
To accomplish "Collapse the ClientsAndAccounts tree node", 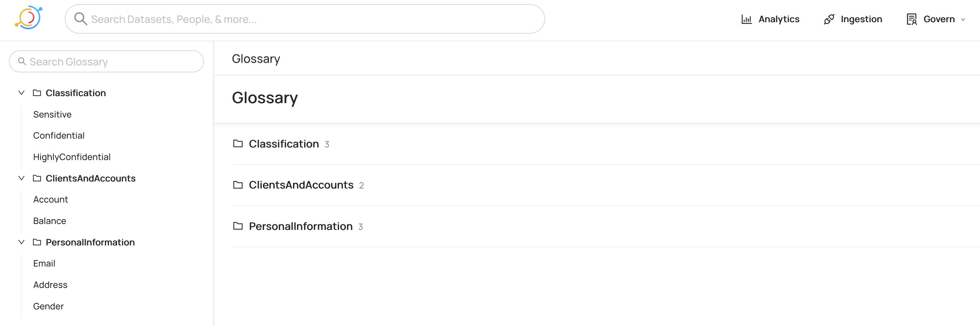I will pyautogui.click(x=22, y=178).
